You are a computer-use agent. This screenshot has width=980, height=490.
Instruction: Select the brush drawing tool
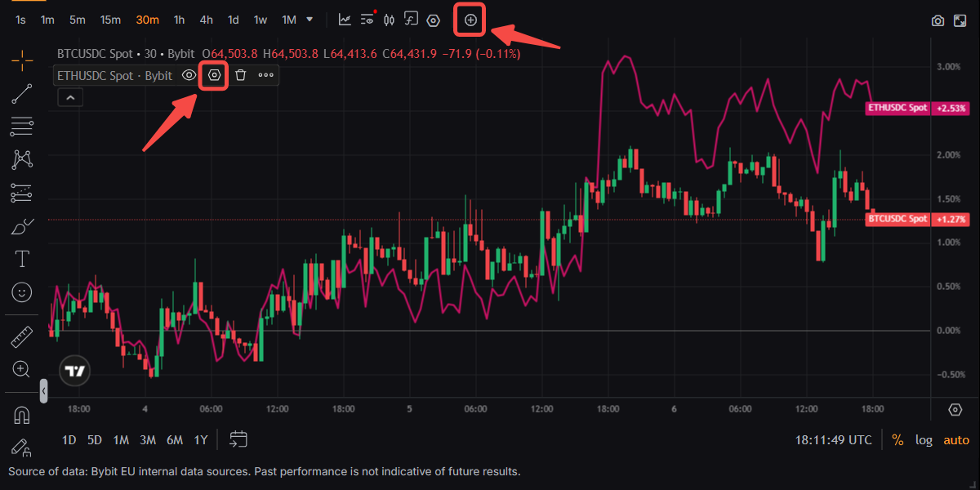[22, 226]
